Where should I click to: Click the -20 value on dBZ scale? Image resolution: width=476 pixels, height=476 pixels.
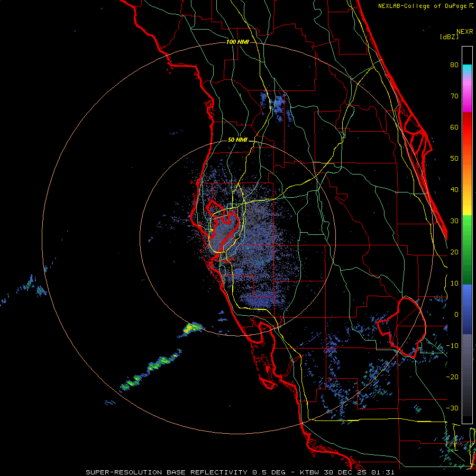(x=452, y=377)
